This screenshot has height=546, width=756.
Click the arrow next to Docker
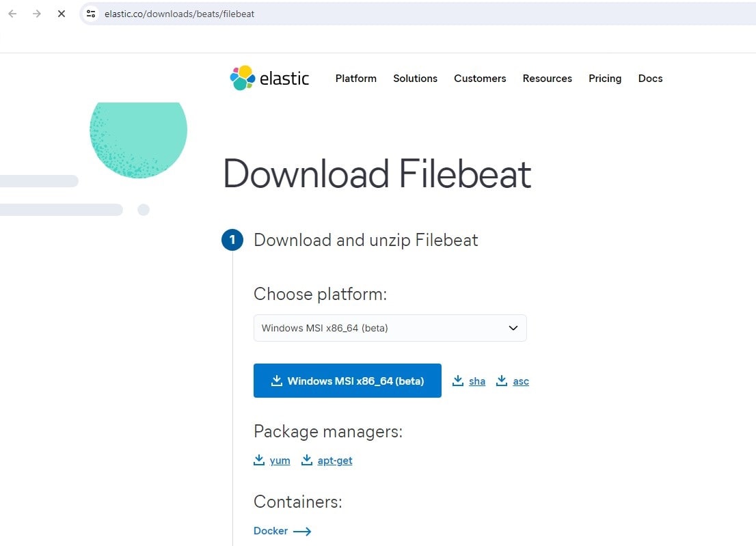click(x=302, y=531)
